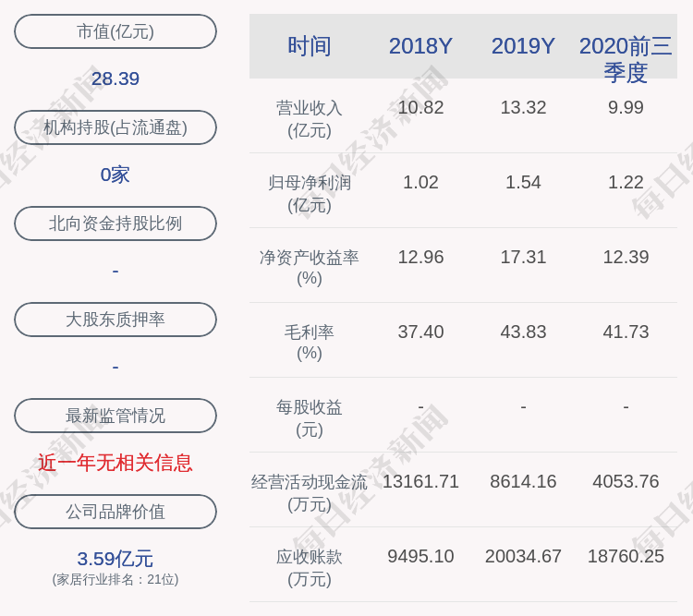Select the brand value 3.59亿元
The height and width of the screenshot is (616, 693).
click(x=115, y=559)
